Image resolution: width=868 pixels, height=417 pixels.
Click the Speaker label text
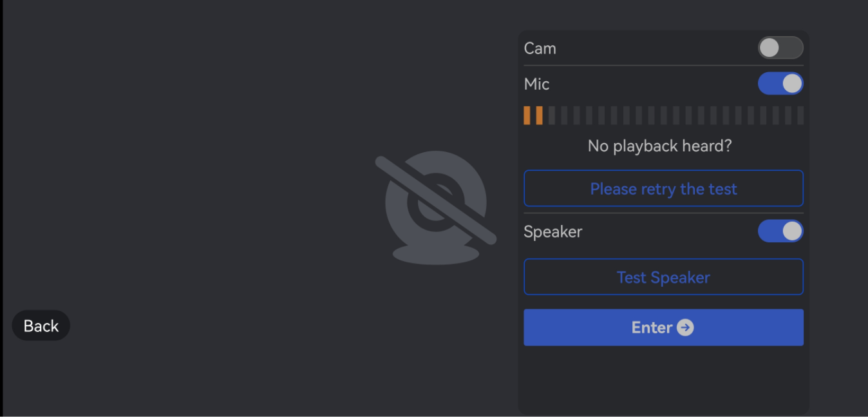(552, 231)
